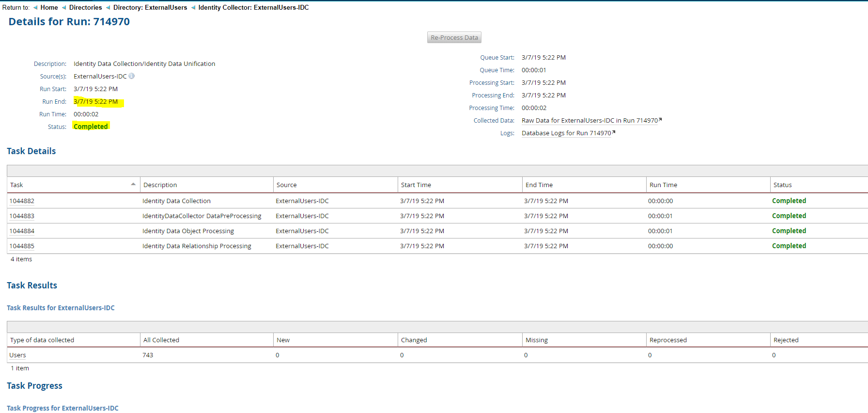The height and width of the screenshot is (413, 868).
Task: Sort table by Start Time column header
Action: (x=416, y=185)
